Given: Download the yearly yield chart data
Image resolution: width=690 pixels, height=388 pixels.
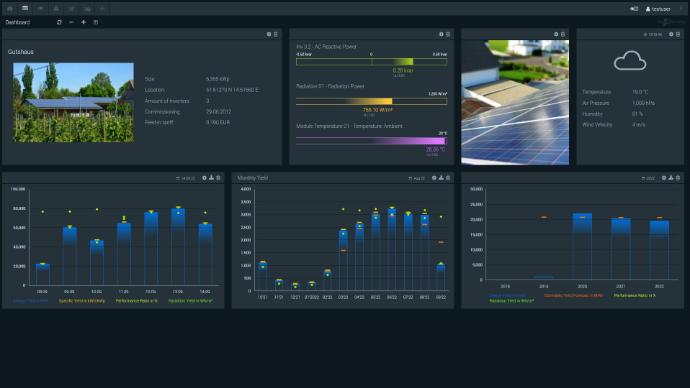Looking at the screenshot, I should [671, 178].
